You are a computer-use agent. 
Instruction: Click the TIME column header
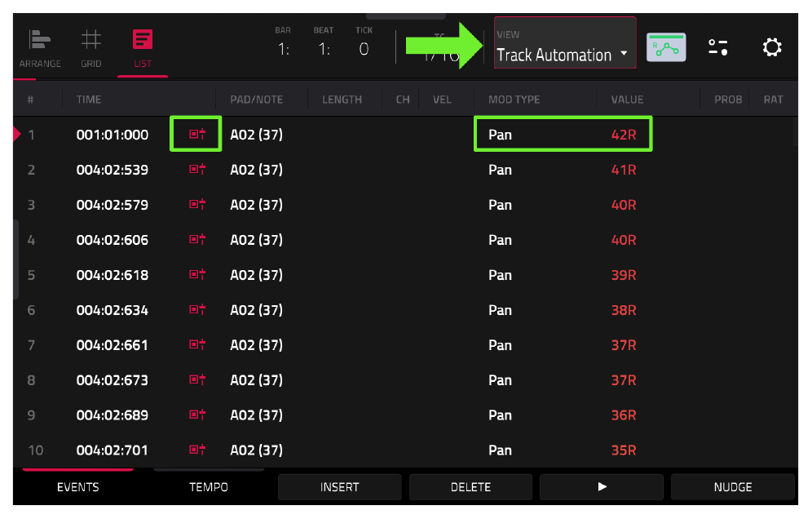point(89,99)
